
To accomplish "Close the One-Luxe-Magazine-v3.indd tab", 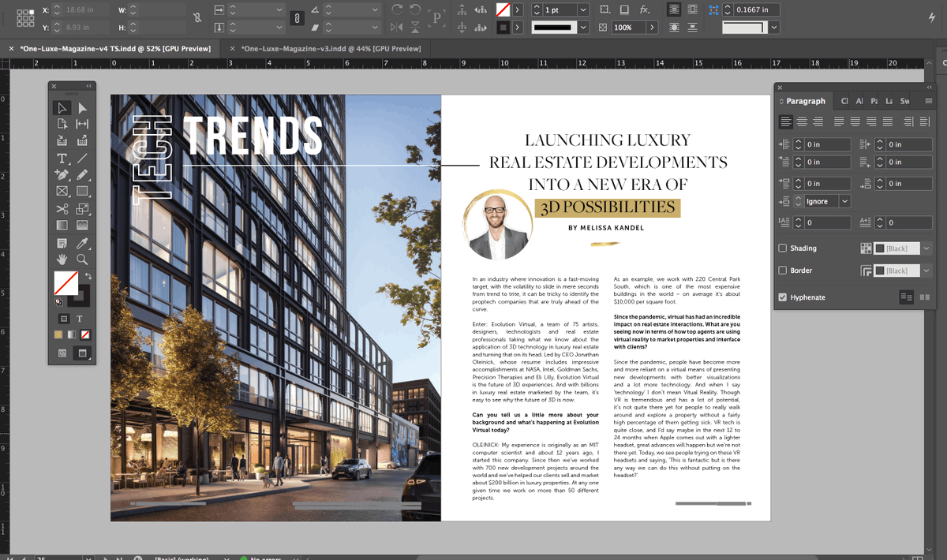I will 231,49.
